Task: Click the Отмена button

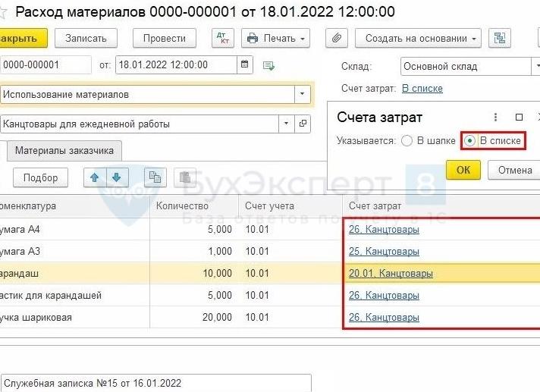Action: click(515, 170)
